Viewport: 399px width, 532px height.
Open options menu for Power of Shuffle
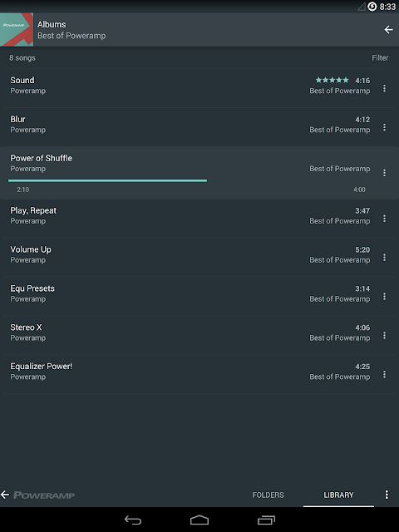[x=384, y=173]
